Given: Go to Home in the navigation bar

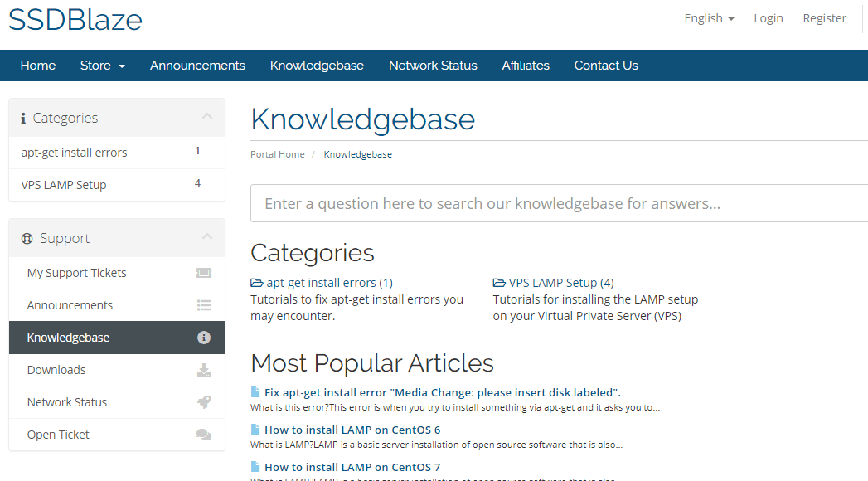Looking at the screenshot, I should [x=37, y=66].
